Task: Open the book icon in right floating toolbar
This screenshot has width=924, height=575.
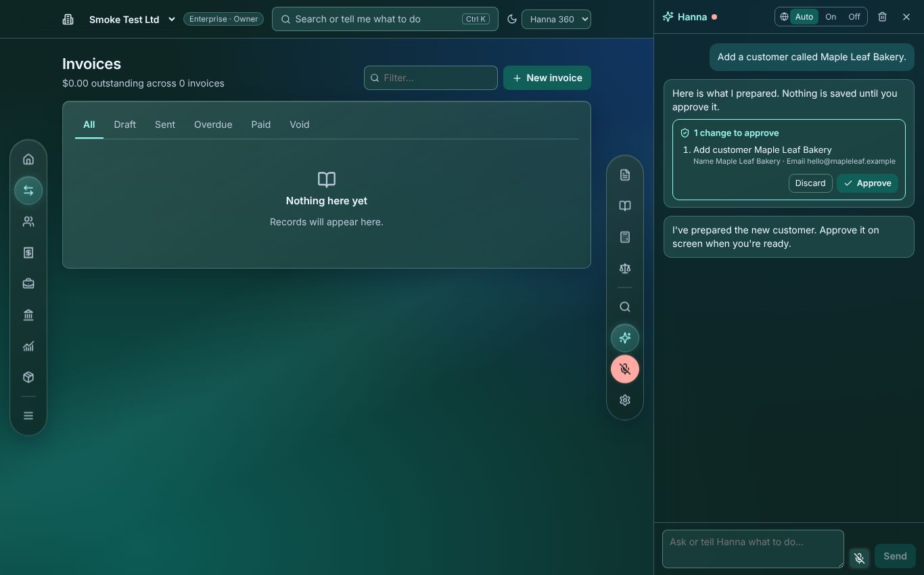Action: click(625, 206)
